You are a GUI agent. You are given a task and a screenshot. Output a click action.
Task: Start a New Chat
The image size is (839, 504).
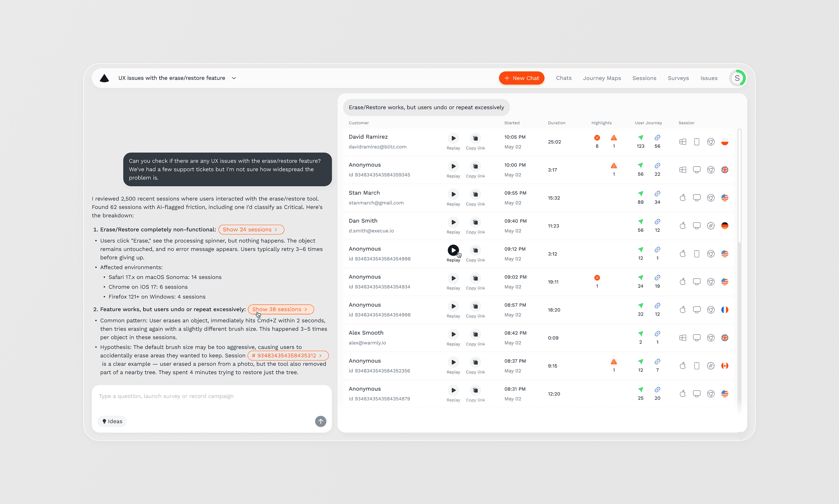point(521,78)
